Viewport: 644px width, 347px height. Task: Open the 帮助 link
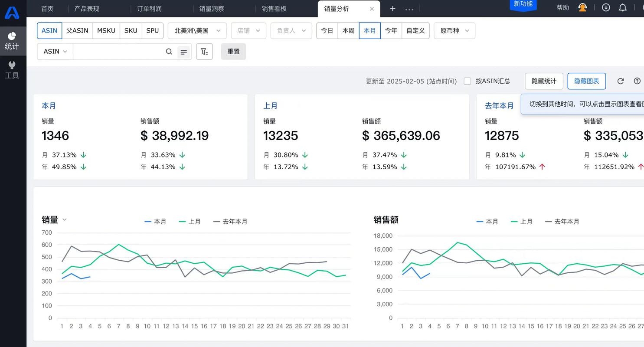563,7
